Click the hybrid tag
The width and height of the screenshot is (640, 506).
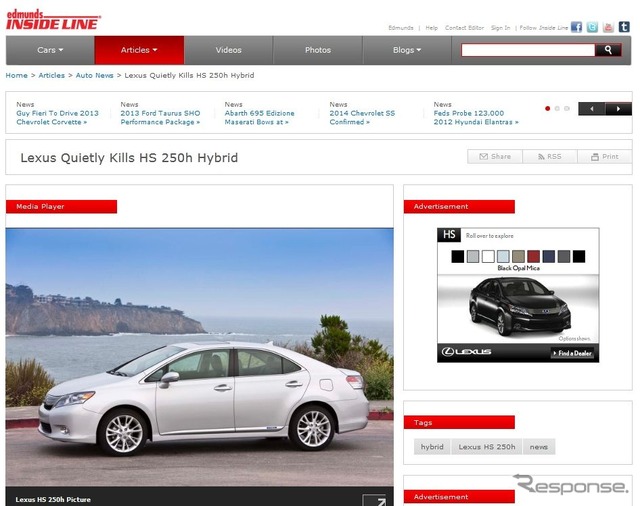pyautogui.click(x=432, y=447)
